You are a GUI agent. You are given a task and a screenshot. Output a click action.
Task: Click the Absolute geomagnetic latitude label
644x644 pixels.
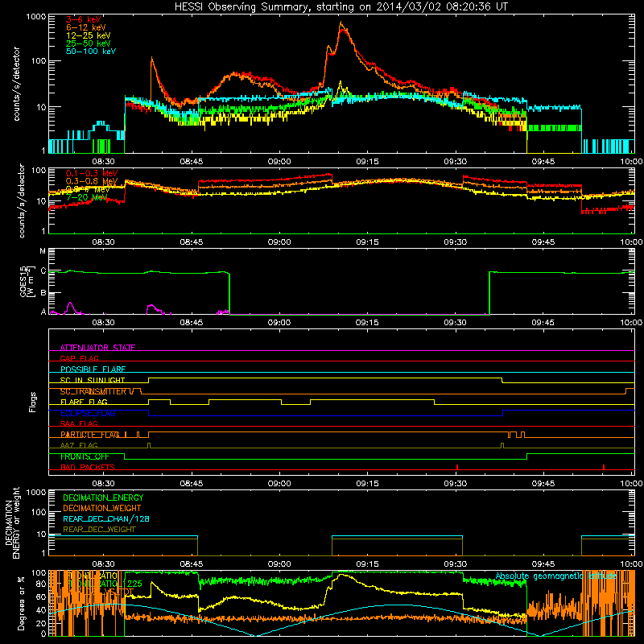click(556, 576)
